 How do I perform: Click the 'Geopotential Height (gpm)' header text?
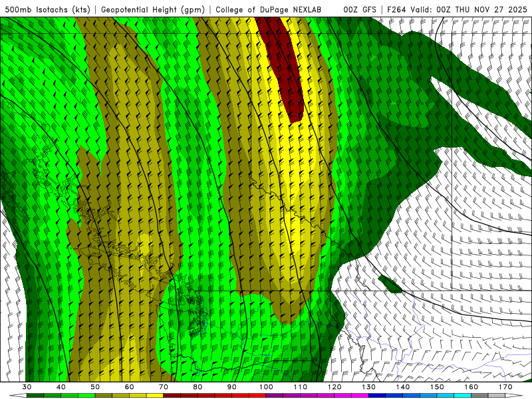(x=153, y=9)
